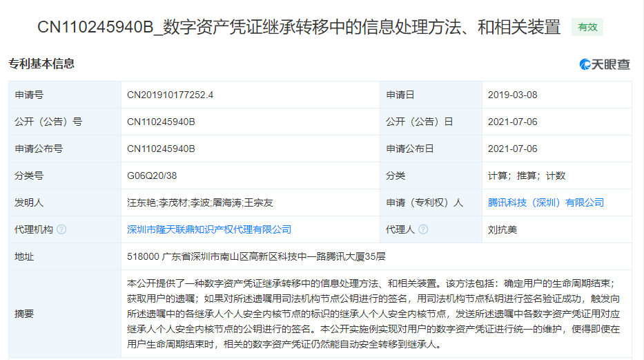This screenshot has height=360, width=644.
Task: Click classification number G06Q20/38
Action: tap(152, 176)
